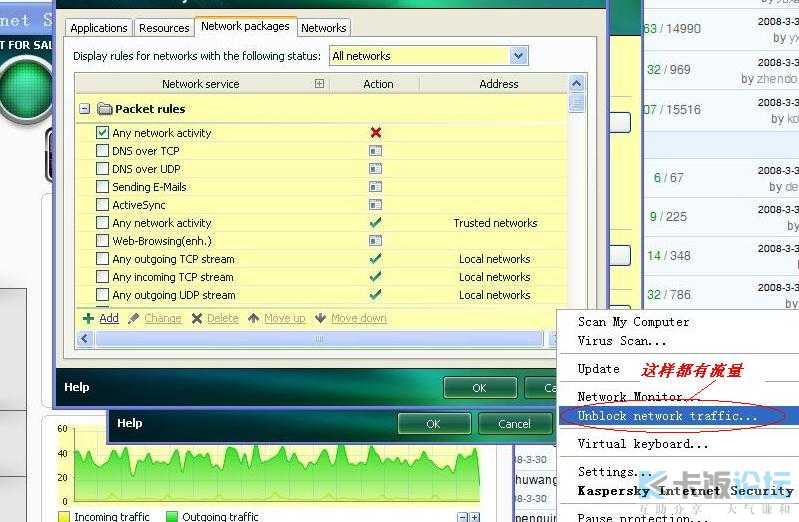Click DNS over UDP action icon

pos(376,169)
